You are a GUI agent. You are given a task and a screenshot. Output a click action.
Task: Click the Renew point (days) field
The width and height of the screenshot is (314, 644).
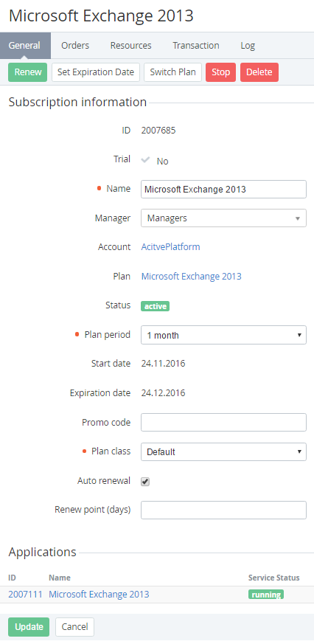coord(223,510)
